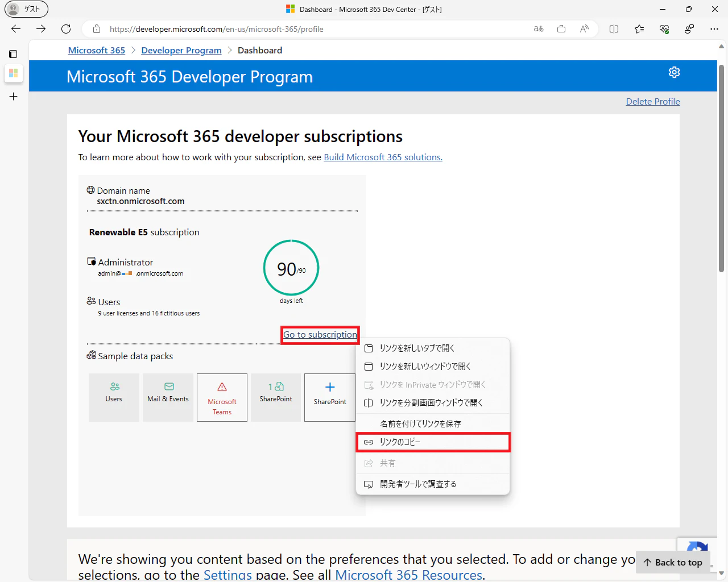The height and width of the screenshot is (582, 728).
Task: Open the browser settings and more menu
Action: pos(714,29)
